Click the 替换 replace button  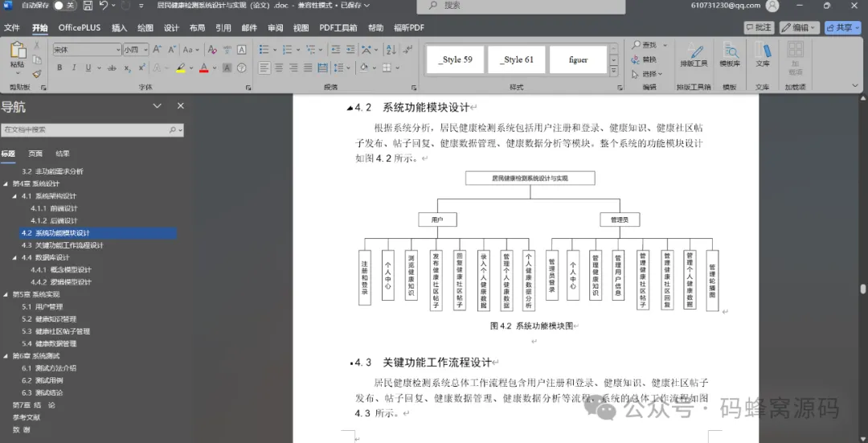click(x=645, y=59)
